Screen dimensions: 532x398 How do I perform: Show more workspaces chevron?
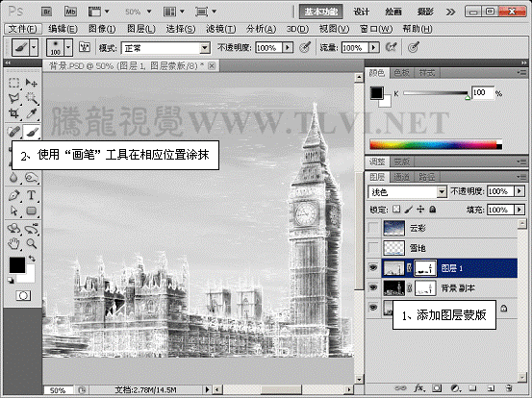click(x=450, y=12)
